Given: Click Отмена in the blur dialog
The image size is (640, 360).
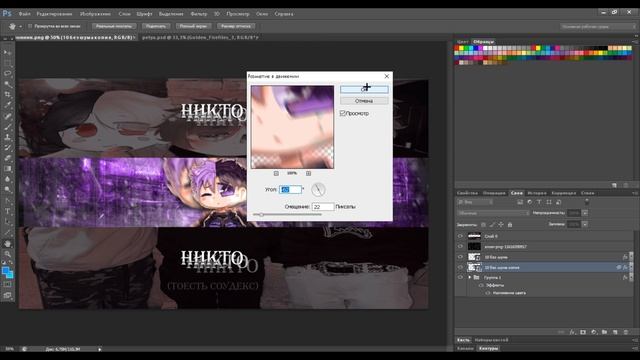Looking at the screenshot, I should 364,101.
